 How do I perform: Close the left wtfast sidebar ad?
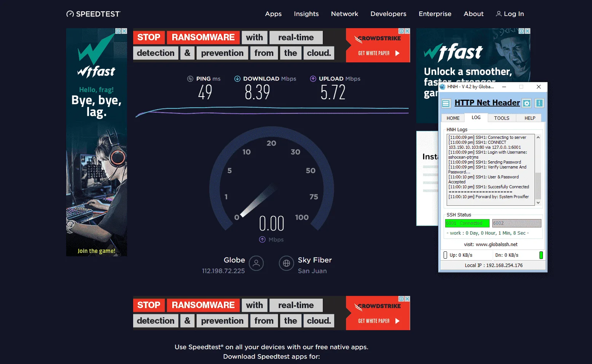point(124,31)
